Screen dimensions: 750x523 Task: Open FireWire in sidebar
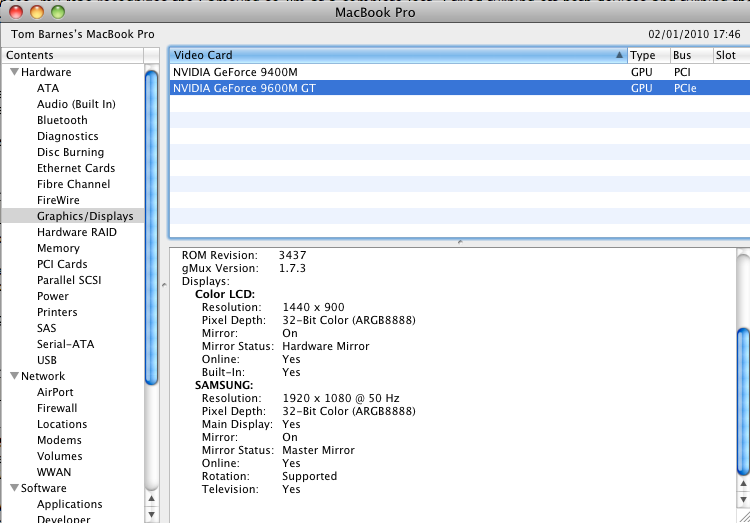click(58, 200)
